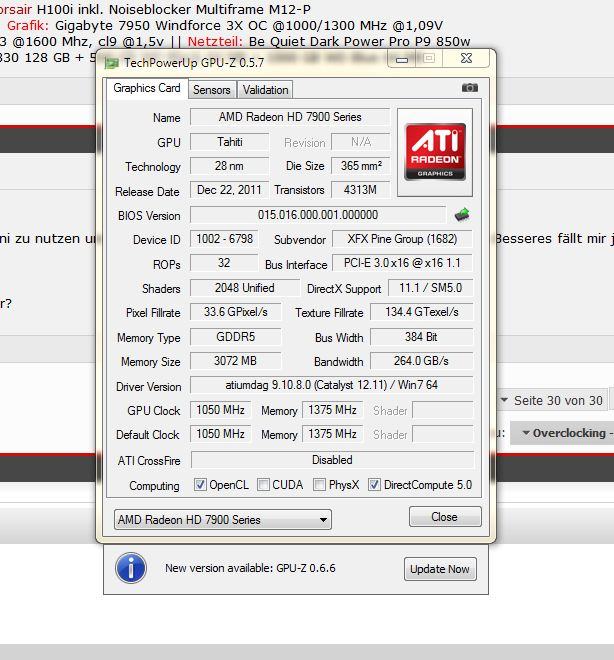Click the Texture Fillrate 134.4 GTexel/s value

[421, 312]
